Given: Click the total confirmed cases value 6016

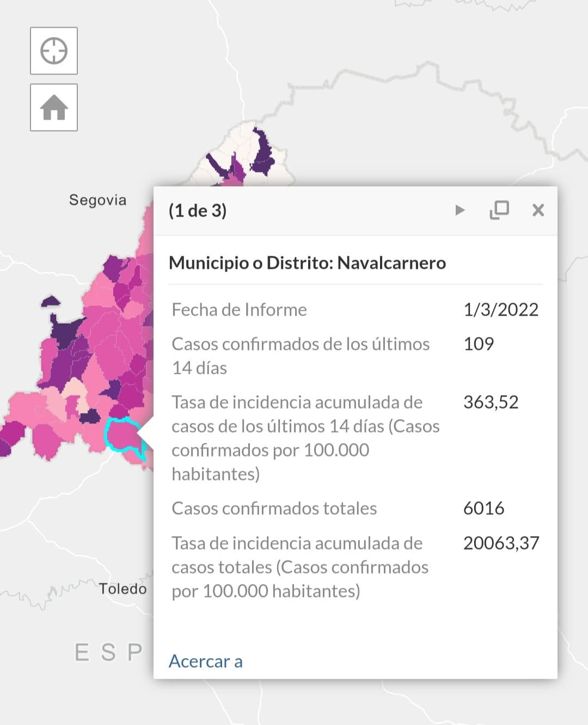Looking at the screenshot, I should [483, 508].
